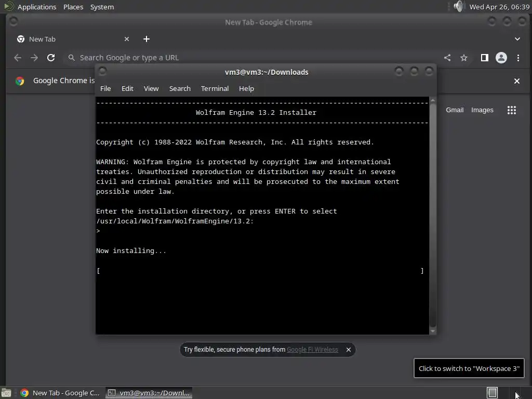Go forward in Chrome
The height and width of the screenshot is (399, 532).
pos(34,58)
